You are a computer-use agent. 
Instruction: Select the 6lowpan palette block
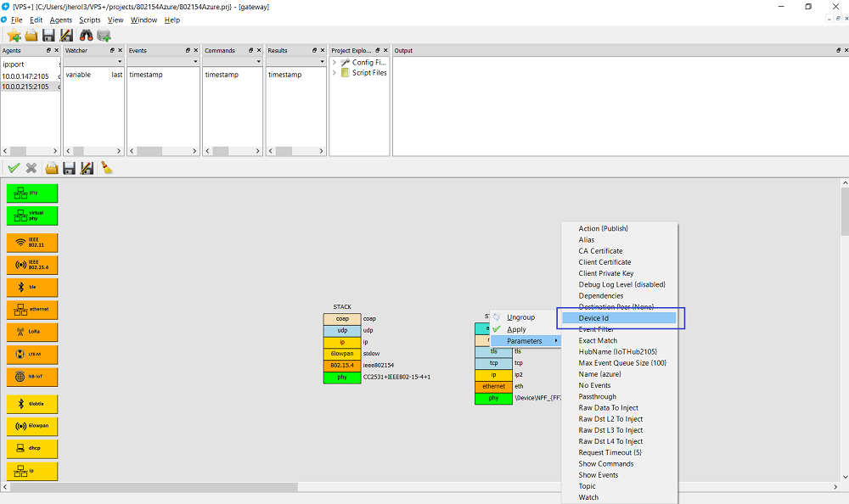32,426
